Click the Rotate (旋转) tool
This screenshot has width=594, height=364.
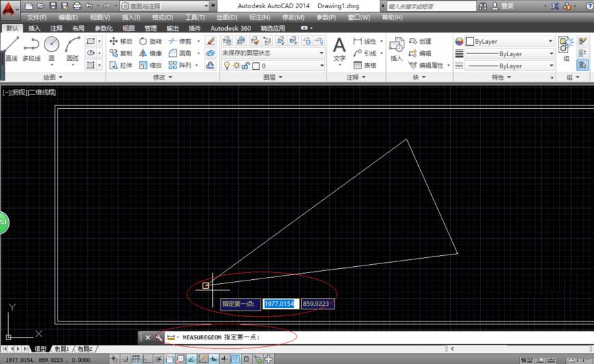151,41
